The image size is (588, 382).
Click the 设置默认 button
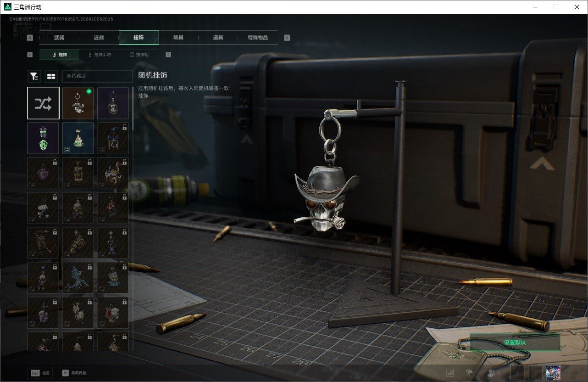(515, 343)
